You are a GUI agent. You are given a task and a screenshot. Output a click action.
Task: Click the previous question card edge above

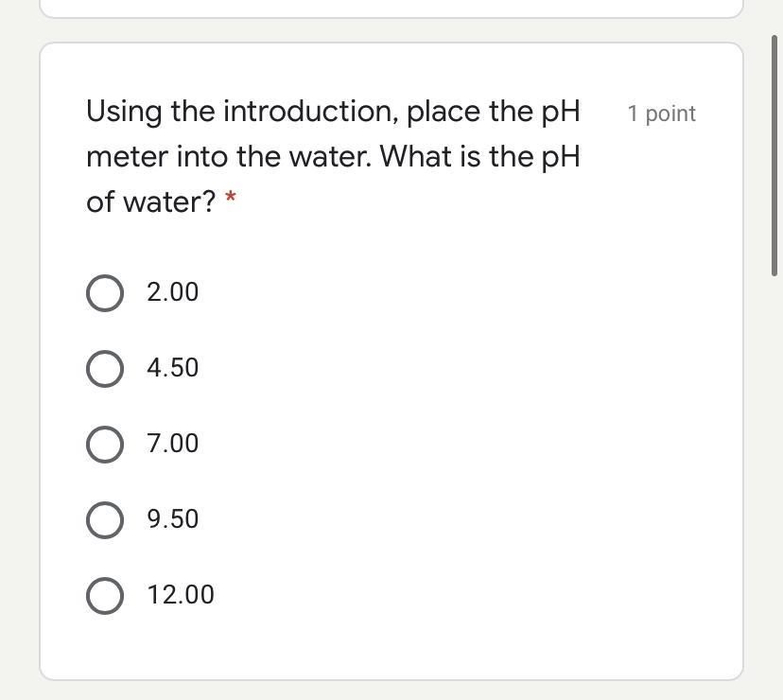[x=391, y=9]
